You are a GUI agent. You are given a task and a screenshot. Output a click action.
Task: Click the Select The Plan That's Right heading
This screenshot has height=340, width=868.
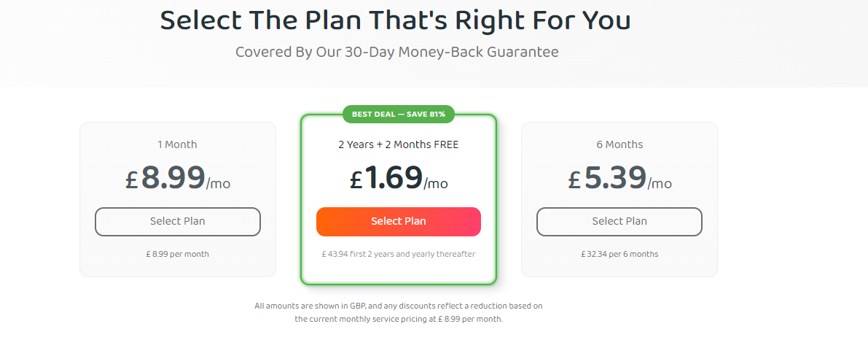(x=395, y=20)
